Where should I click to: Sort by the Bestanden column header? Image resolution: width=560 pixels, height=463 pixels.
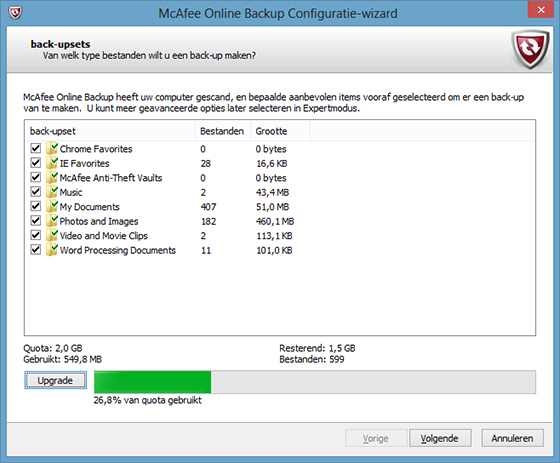223,131
